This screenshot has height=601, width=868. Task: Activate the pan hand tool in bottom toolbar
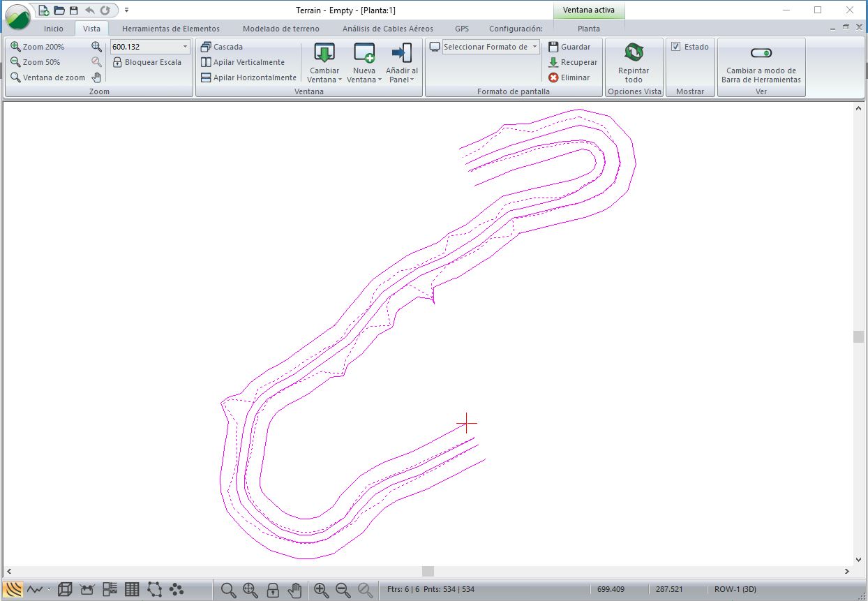[x=295, y=590]
